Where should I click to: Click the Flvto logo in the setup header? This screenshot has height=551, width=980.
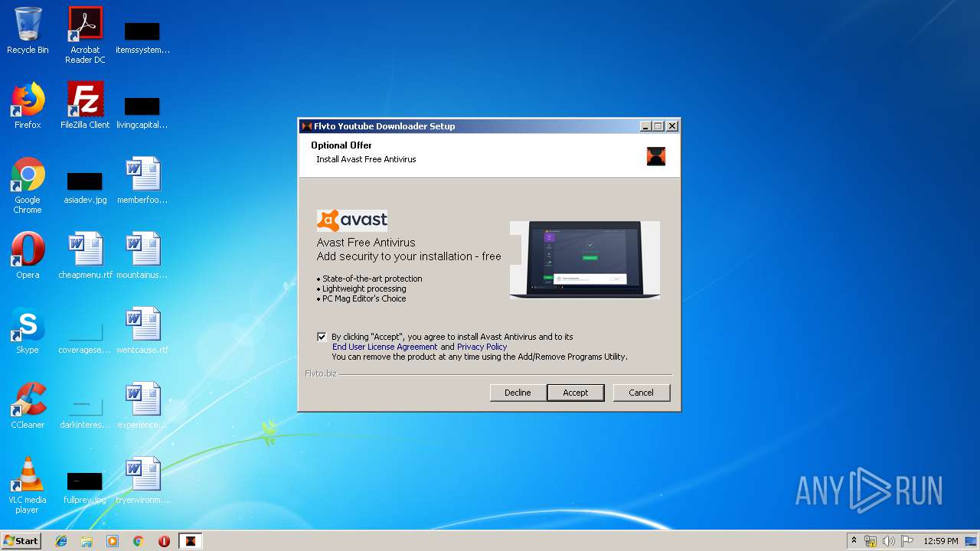(656, 156)
